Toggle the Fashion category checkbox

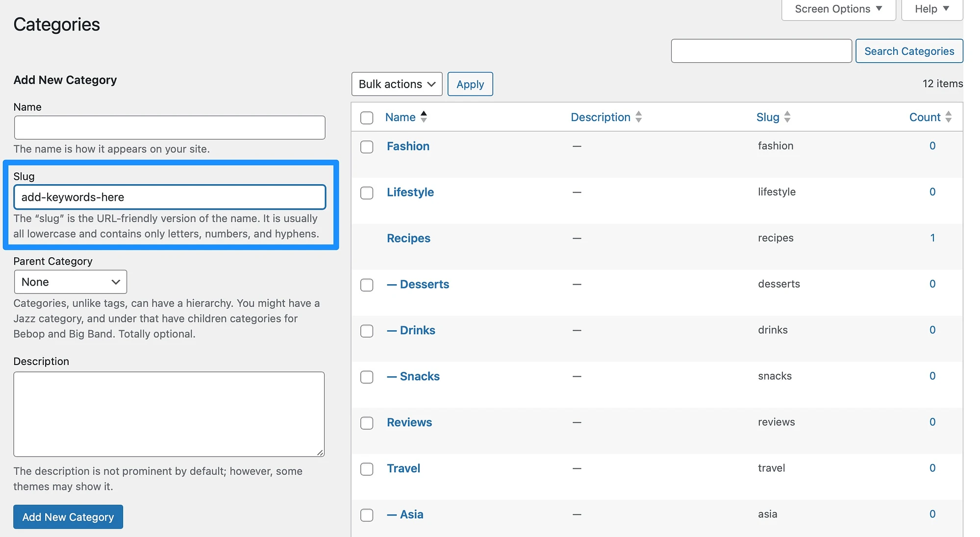click(367, 146)
